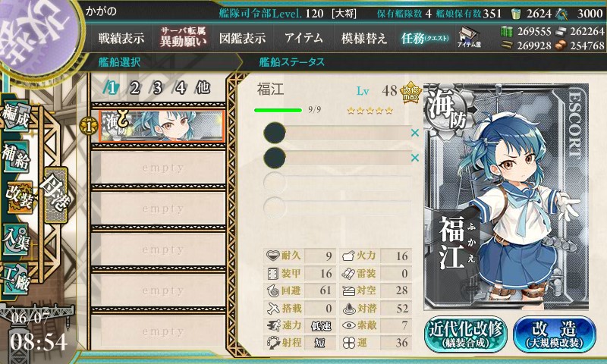Screen dimensions: 607x364
Task: Select the 他 other ships tab
Action: click(203, 88)
